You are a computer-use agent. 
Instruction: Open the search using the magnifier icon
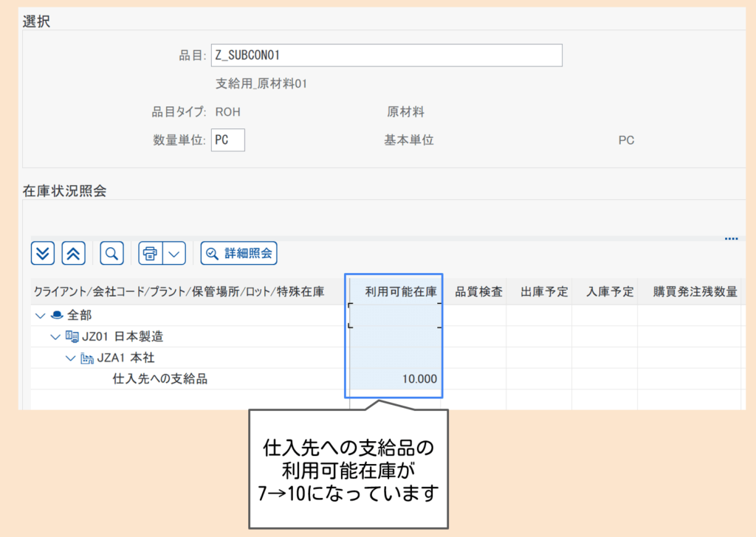(111, 253)
